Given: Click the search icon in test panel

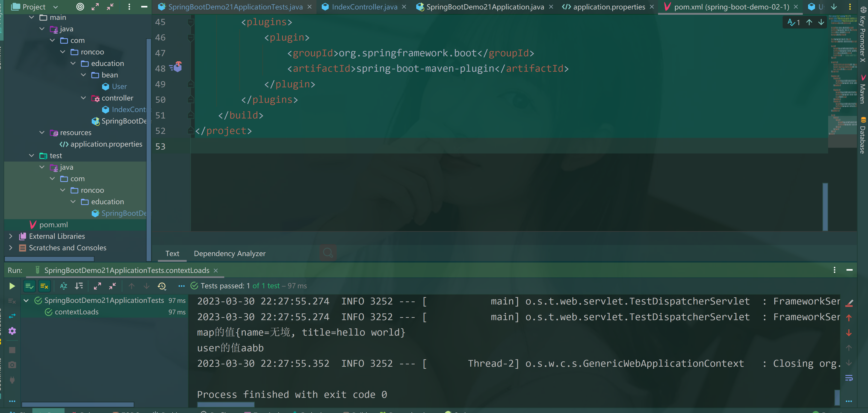Looking at the screenshot, I should [328, 253].
